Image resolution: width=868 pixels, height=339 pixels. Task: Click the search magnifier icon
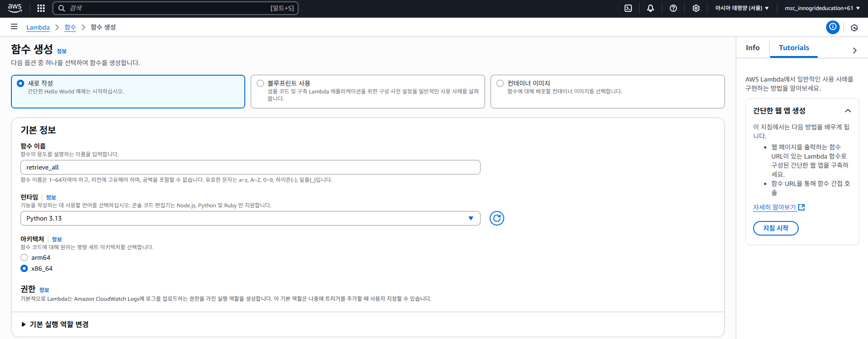tap(62, 8)
